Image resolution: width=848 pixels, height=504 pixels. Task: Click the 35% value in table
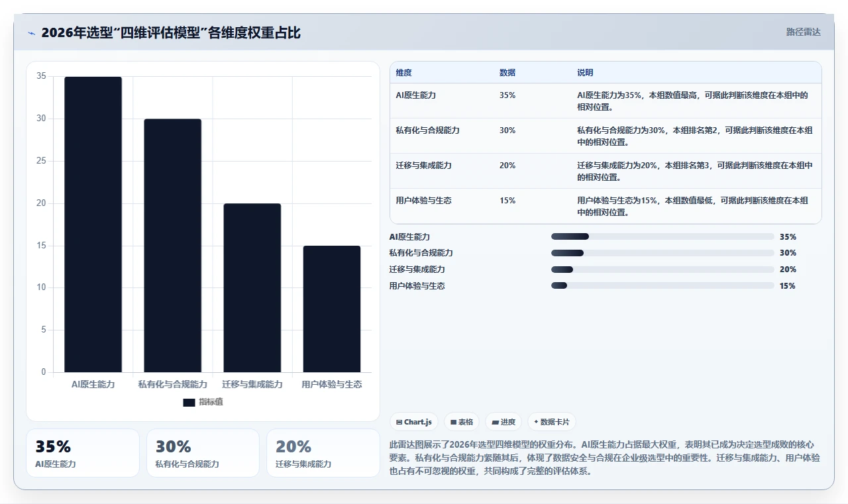507,95
